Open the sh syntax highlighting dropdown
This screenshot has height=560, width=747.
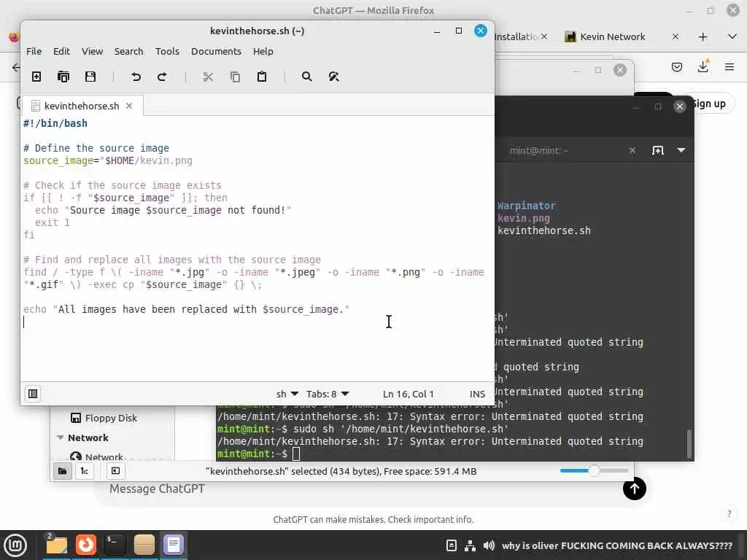(x=287, y=394)
